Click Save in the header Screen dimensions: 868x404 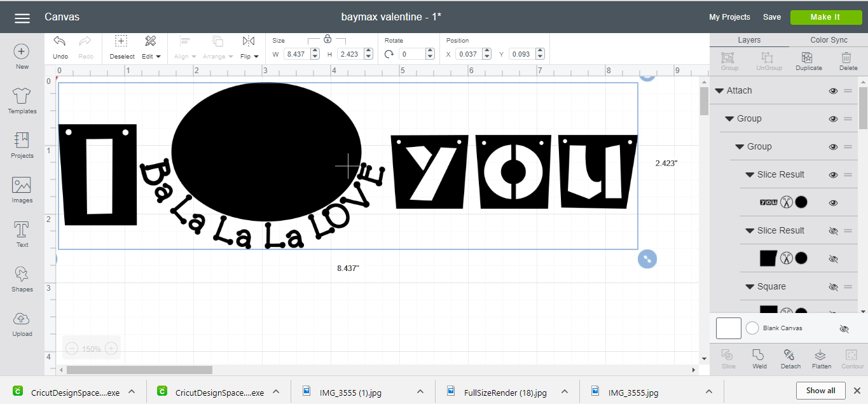772,17
